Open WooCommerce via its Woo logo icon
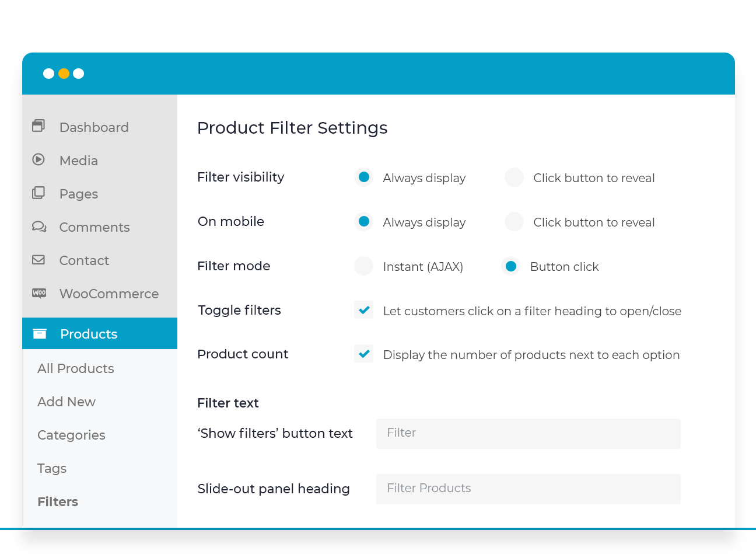The image size is (756, 554). tap(38, 293)
